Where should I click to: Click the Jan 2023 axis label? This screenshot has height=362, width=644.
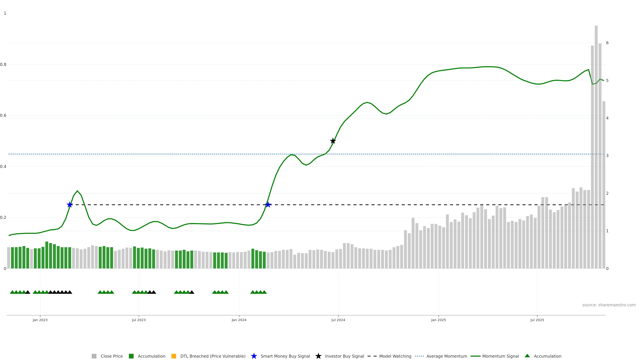(x=40, y=320)
